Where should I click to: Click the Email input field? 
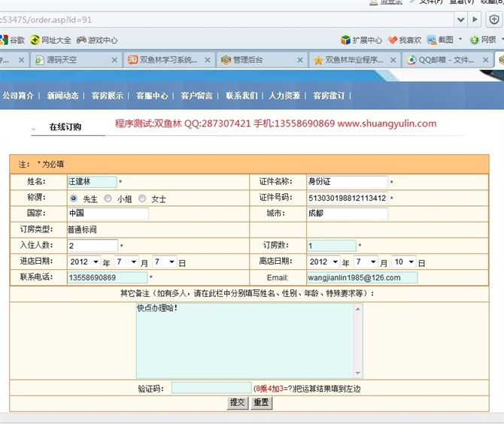point(362,277)
